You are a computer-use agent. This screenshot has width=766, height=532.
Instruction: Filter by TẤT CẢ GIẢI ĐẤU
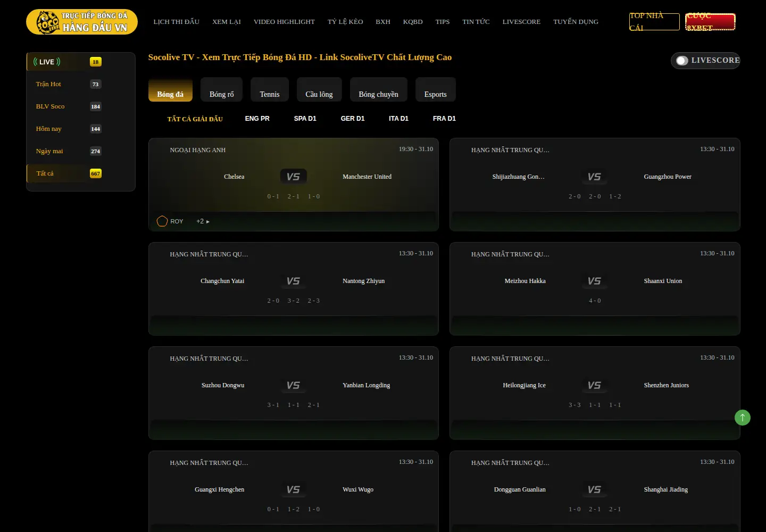point(195,119)
